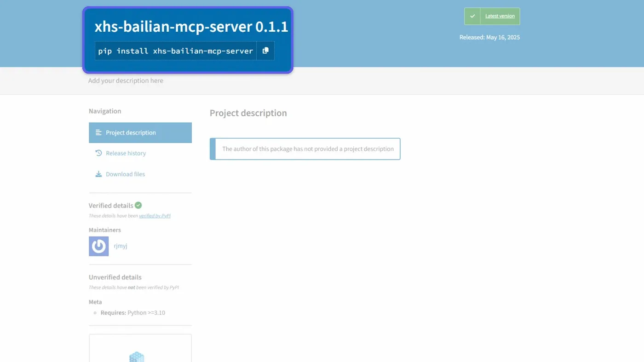This screenshot has width=644, height=362.
Task: Copy the pip install command to clipboard
Action: click(x=265, y=51)
